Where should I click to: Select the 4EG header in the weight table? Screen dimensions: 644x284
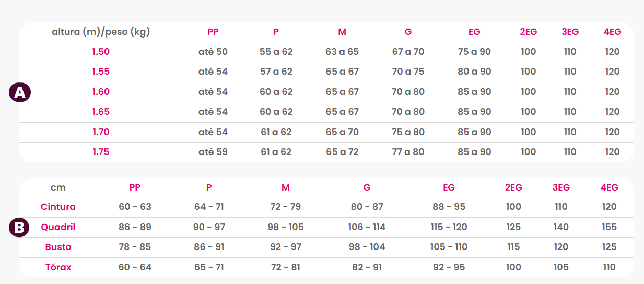612,32
